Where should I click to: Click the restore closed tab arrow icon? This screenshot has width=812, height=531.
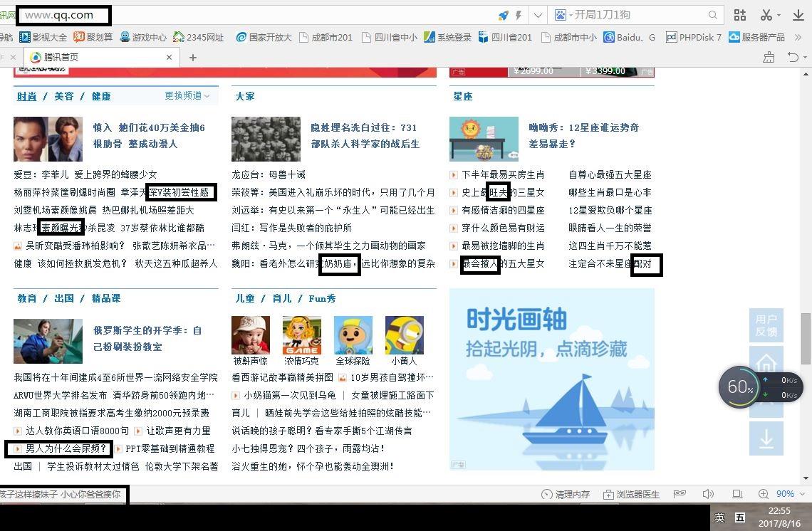[x=792, y=57]
